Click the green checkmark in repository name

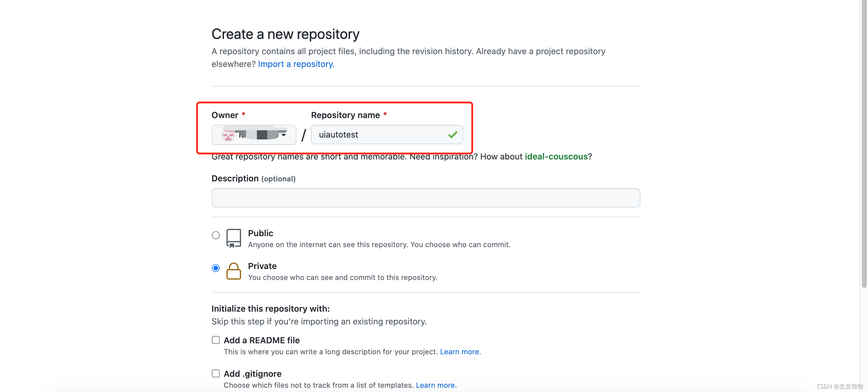(x=453, y=135)
